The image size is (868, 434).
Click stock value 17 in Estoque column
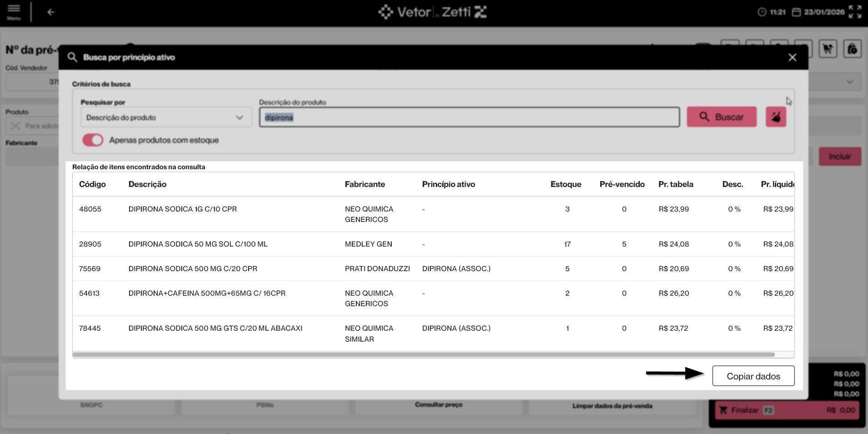pos(567,244)
